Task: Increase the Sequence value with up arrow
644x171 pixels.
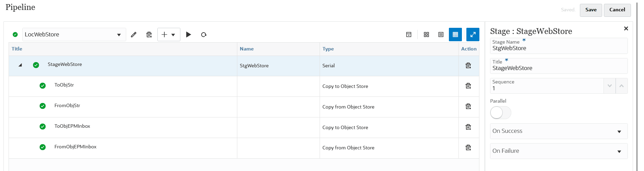Action: click(x=621, y=86)
